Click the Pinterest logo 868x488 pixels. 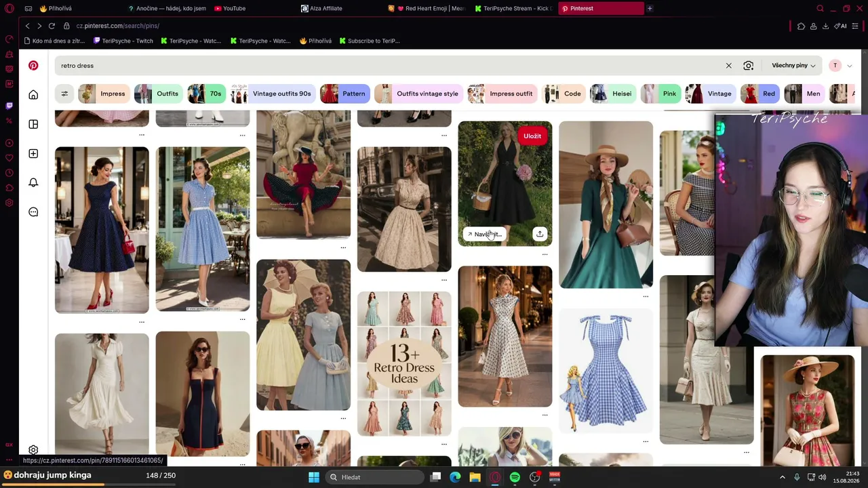[x=33, y=66]
